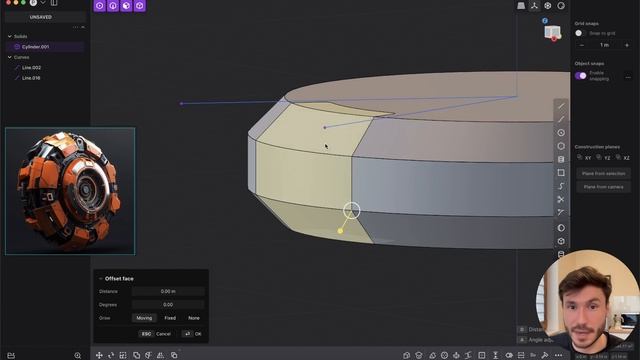Select the scissors Trim tool
Screen dimensions: 640x360
point(561,199)
